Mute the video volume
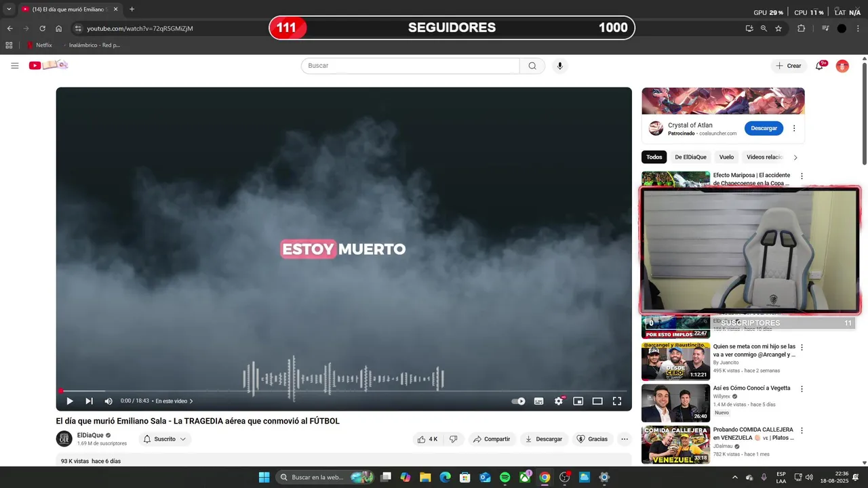The width and height of the screenshot is (868, 488). click(x=108, y=401)
